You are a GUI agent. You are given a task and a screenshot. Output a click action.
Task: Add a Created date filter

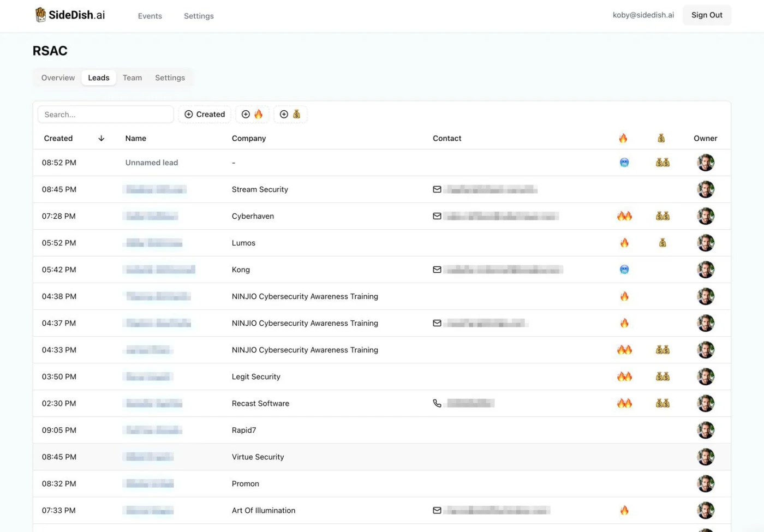(x=205, y=114)
